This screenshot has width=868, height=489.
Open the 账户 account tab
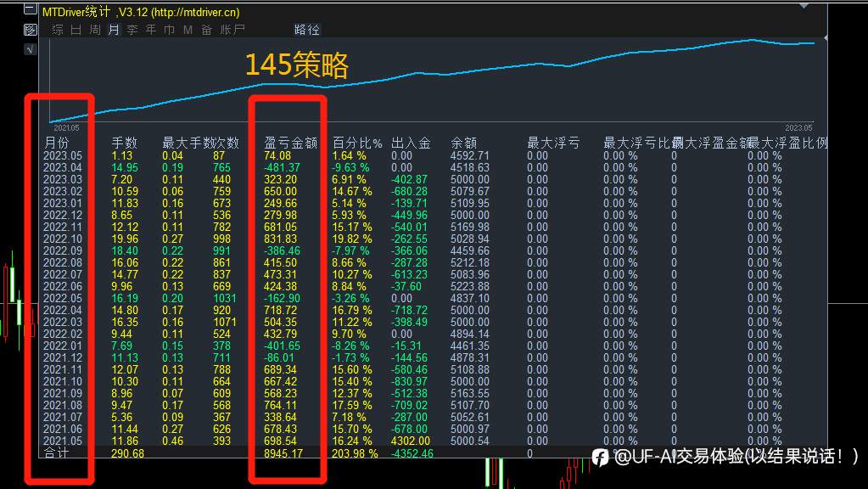point(232,30)
